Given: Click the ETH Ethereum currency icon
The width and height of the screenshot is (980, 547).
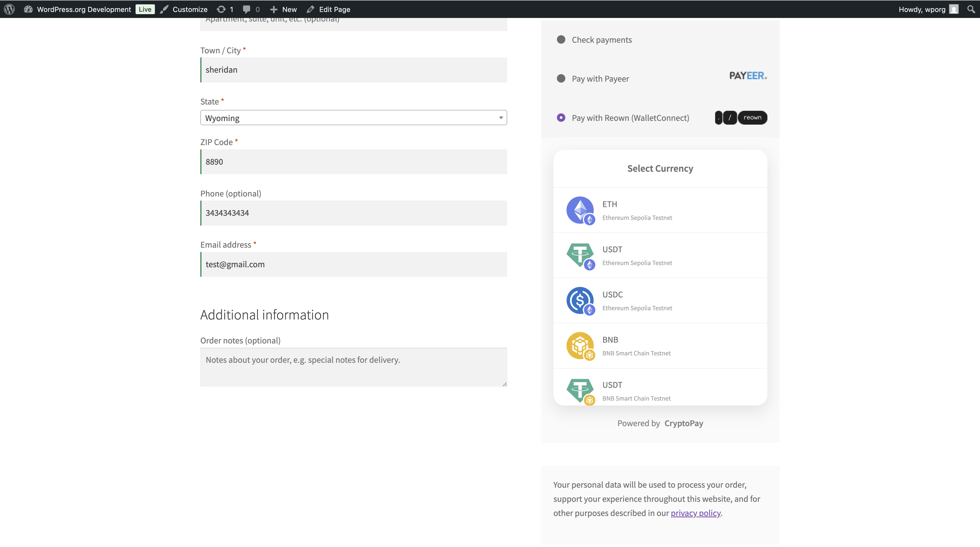Looking at the screenshot, I should tap(580, 210).
